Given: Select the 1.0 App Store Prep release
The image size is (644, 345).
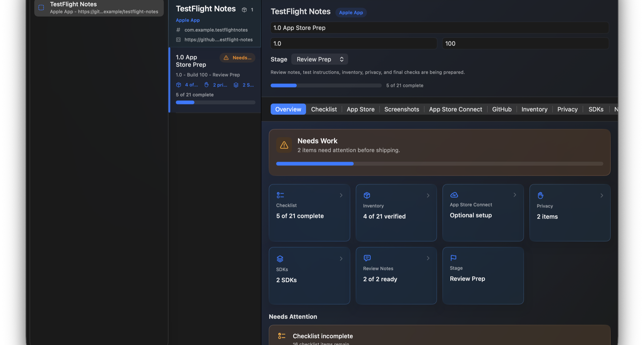Looking at the screenshot, I should coord(215,80).
